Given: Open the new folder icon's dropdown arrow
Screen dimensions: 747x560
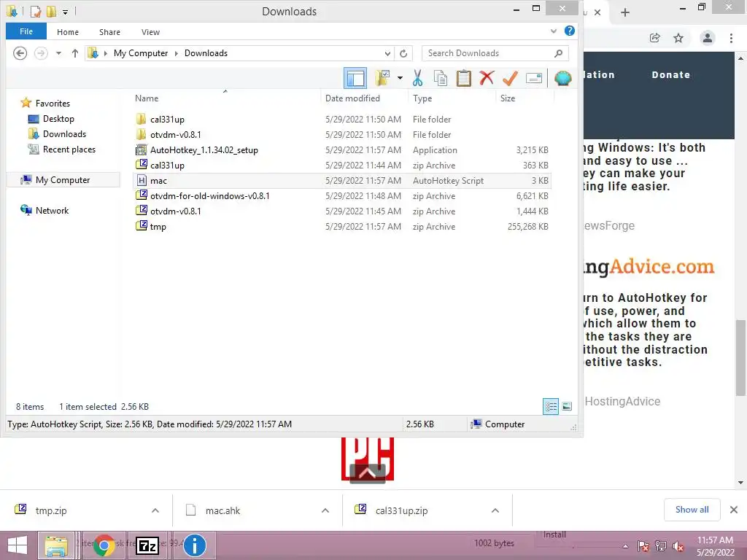Looking at the screenshot, I should pyautogui.click(x=400, y=78).
